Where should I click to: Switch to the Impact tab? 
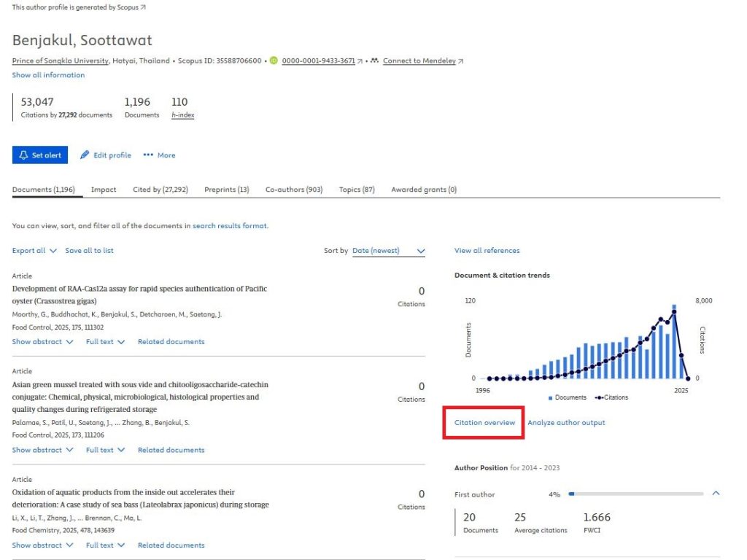(104, 190)
